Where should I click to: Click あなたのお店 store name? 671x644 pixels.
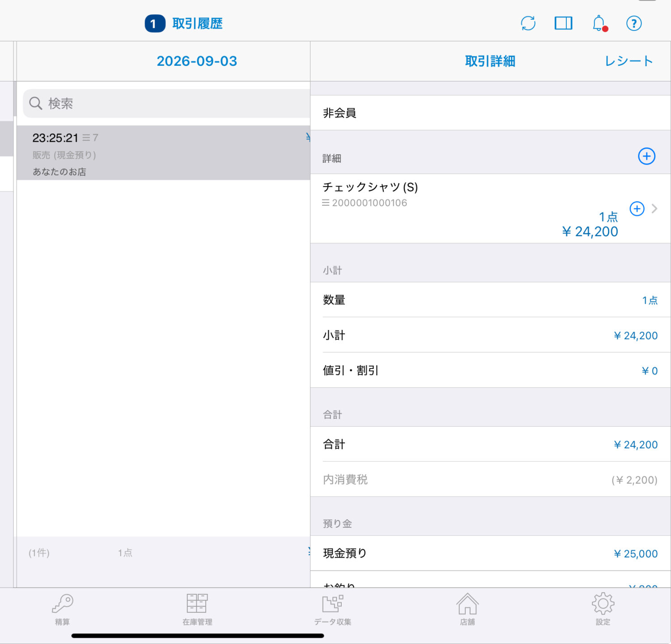(59, 172)
